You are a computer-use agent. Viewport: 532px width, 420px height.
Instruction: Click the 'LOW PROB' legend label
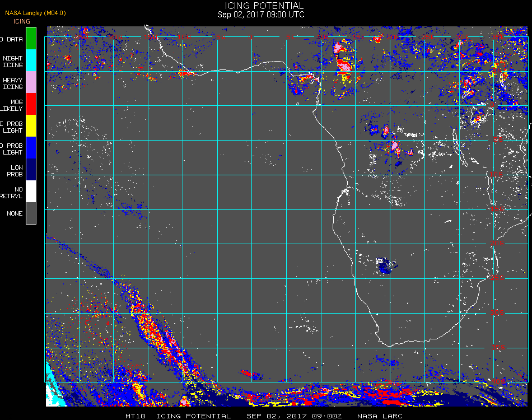[15, 171]
